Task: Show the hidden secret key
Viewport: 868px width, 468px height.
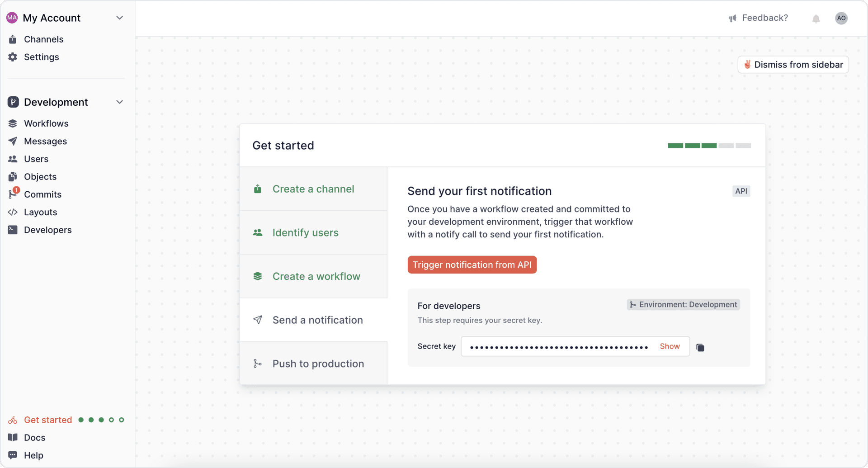Action: [670, 346]
